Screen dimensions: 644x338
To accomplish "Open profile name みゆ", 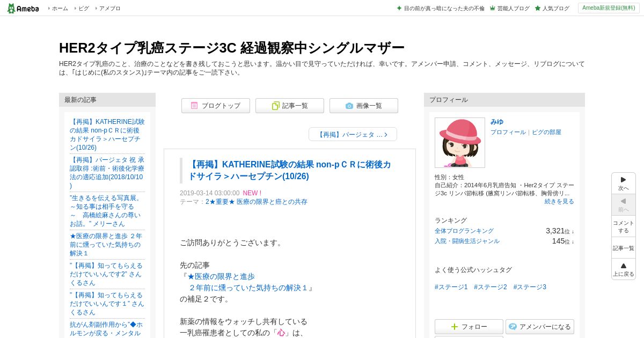I will coord(497,122).
